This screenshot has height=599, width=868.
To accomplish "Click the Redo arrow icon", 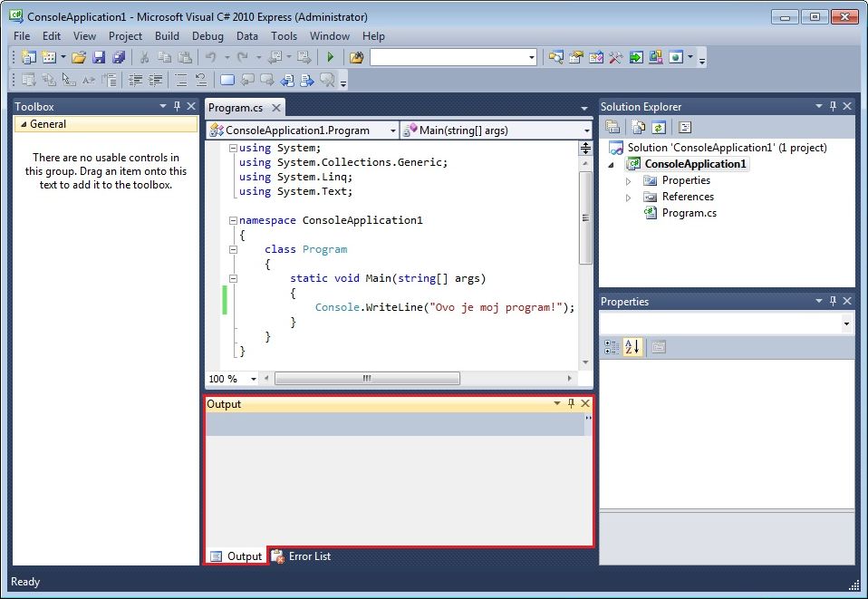I will [x=242, y=57].
